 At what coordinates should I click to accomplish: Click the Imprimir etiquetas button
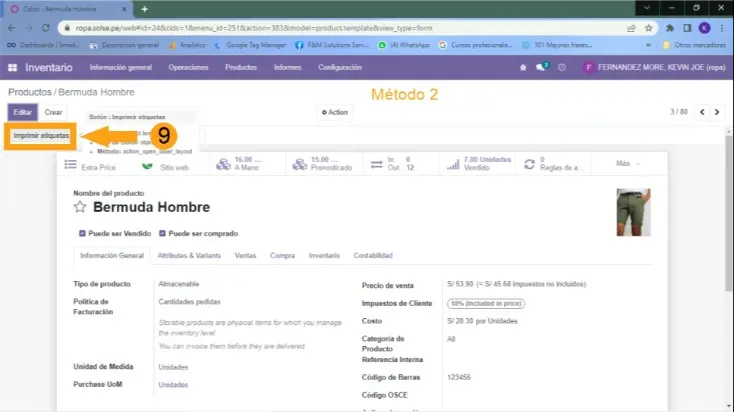[x=41, y=134]
